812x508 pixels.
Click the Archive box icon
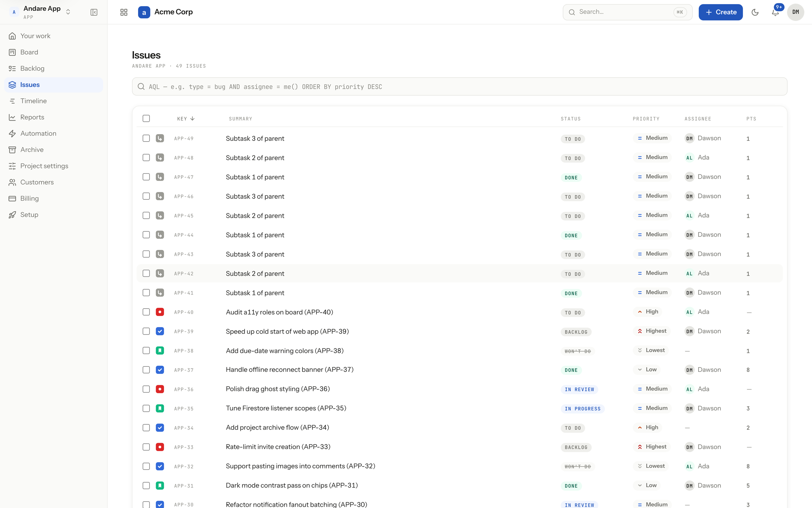(x=12, y=150)
